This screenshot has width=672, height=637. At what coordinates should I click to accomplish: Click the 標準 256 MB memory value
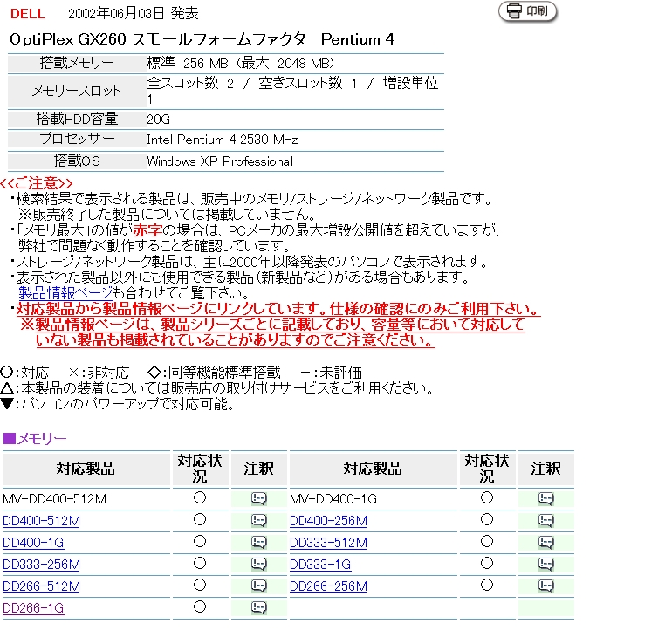240,64
